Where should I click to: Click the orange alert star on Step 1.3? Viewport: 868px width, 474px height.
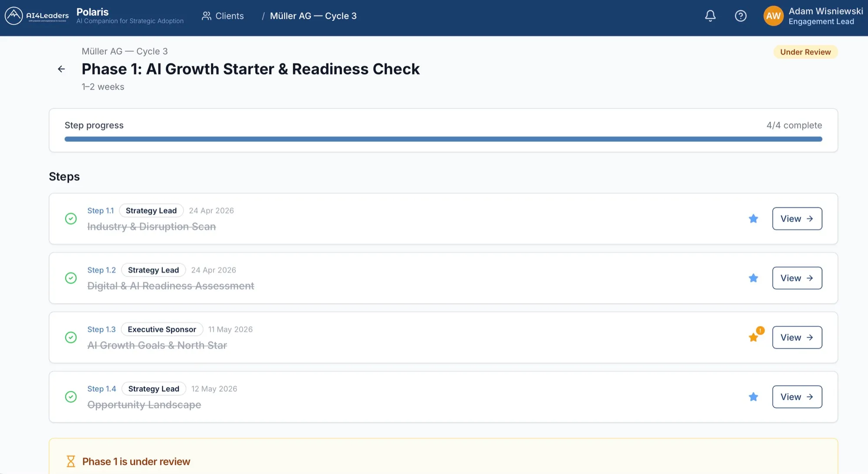753,337
